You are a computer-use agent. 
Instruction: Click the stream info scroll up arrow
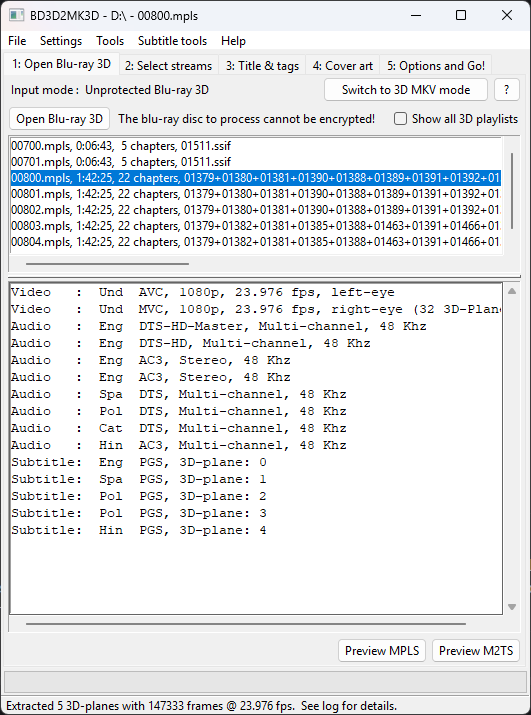pos(512,291)
